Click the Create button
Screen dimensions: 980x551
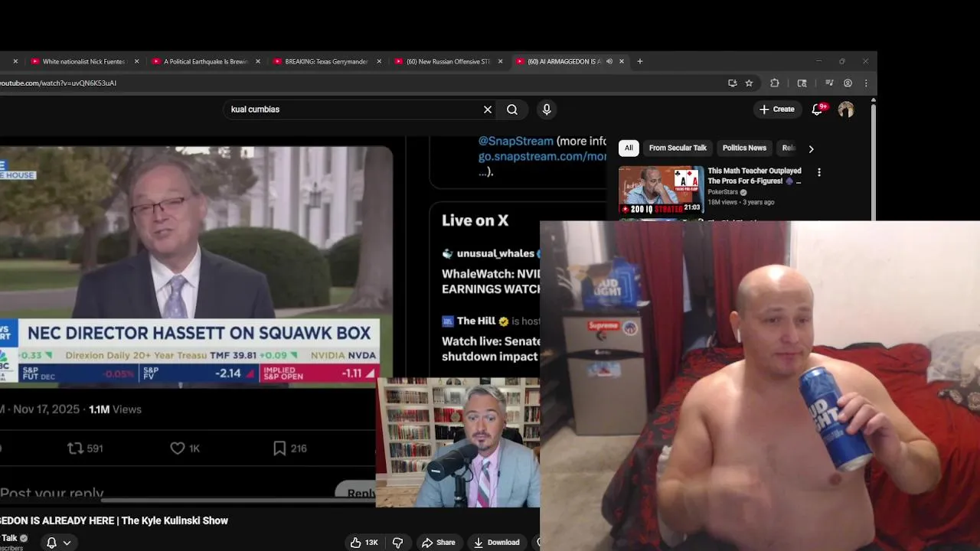click(776, 109)
